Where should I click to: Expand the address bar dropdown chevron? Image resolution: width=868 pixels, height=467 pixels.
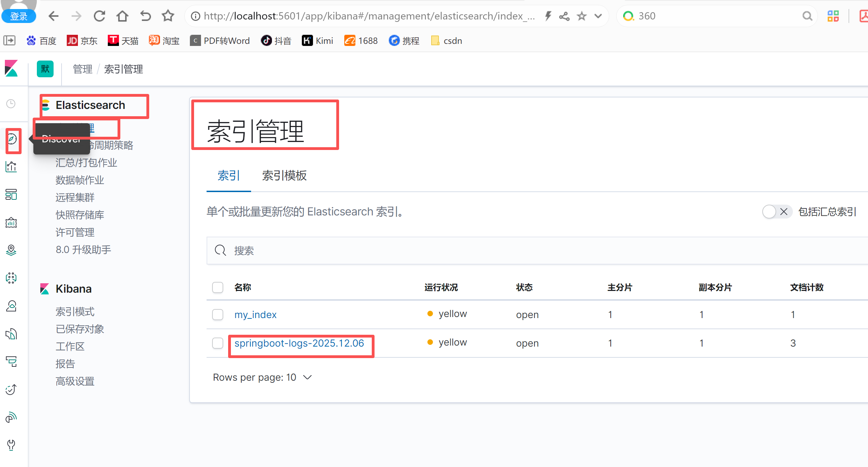pyautogui.click(x=598, y=16)
